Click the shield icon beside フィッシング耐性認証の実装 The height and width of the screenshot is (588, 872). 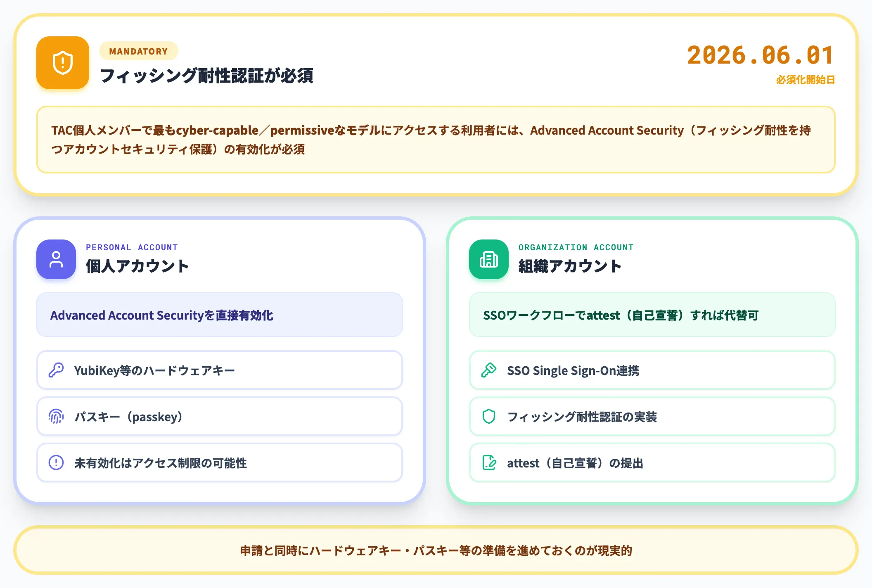tap(489, 417)
